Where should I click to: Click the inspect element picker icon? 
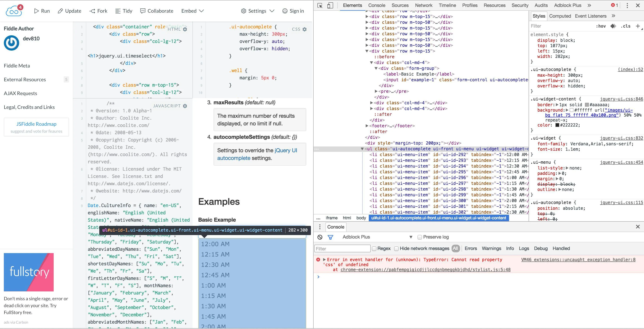pyautogui.click(x=320, y=5)
